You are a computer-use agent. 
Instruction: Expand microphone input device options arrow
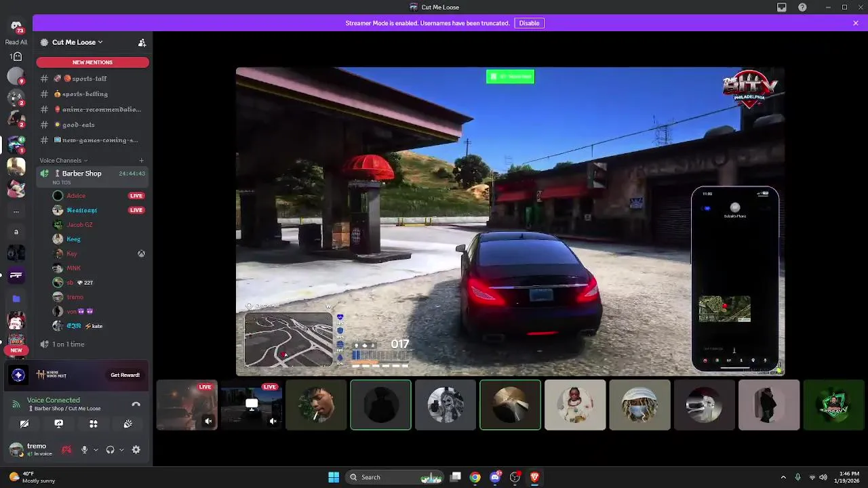click(x=95, y=450)
